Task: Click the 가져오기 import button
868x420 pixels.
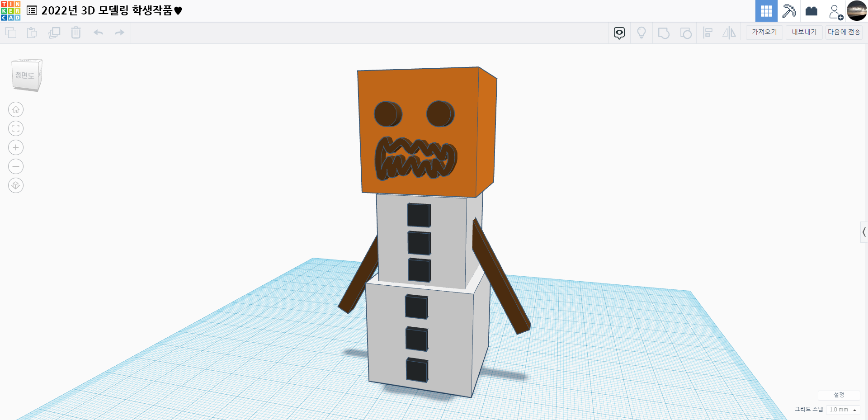Action: (x=764, y=32)
